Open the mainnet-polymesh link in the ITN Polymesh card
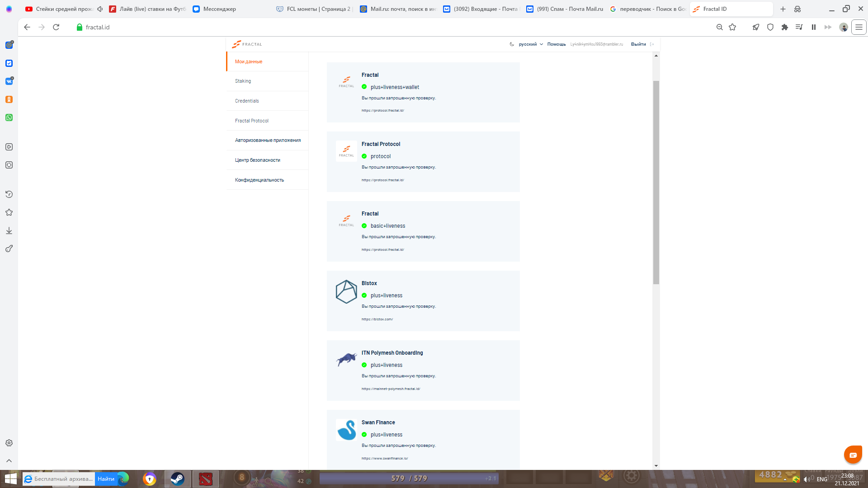The width and height of the screenshot is (868, 488). tap(391, 389)
